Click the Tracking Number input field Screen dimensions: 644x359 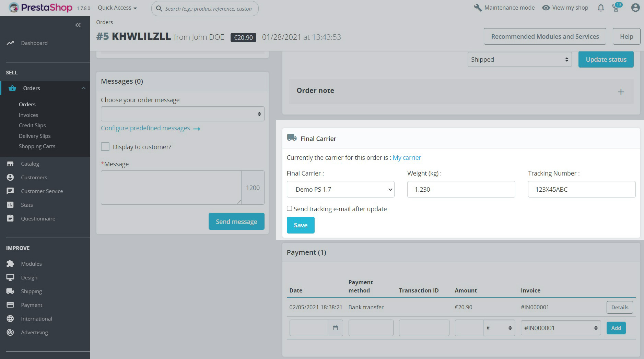pos(582,189)
